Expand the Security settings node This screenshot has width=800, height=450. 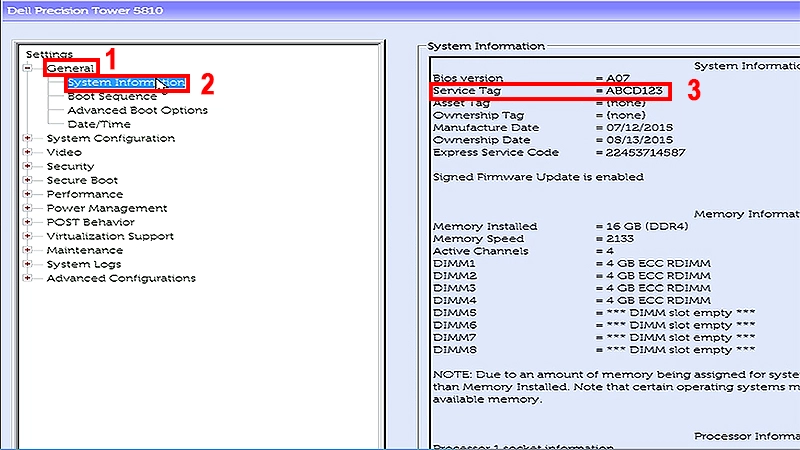click(28, 166)
